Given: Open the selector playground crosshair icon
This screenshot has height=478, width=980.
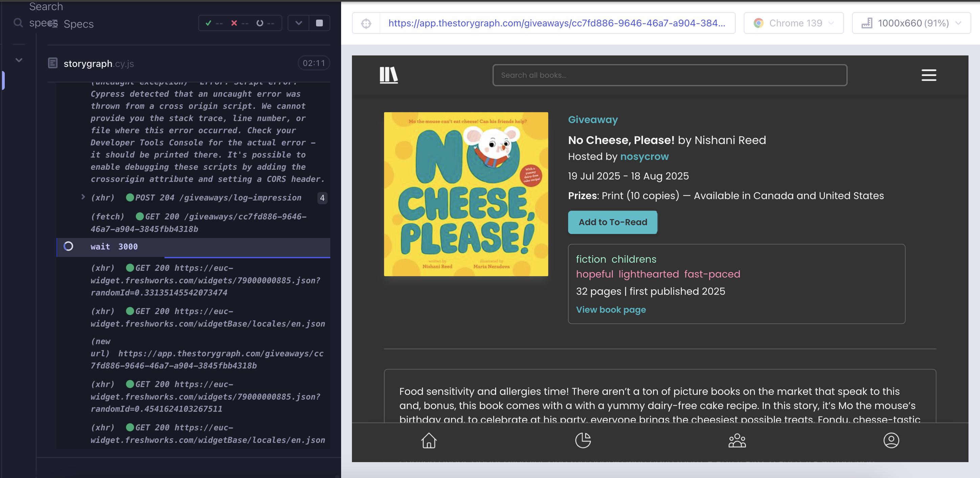Looking at the screenshot, I should tap(366, 23).
